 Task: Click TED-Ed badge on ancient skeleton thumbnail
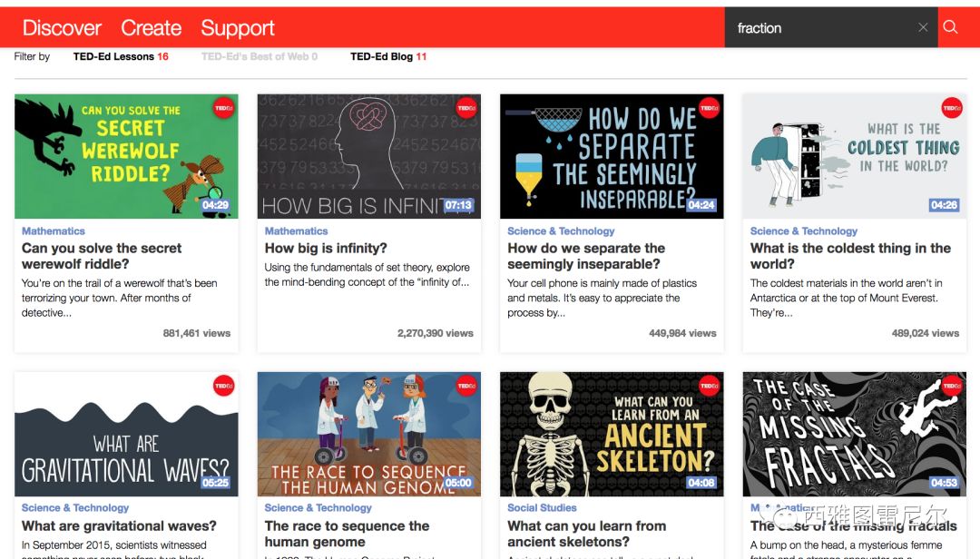(710, 386)
